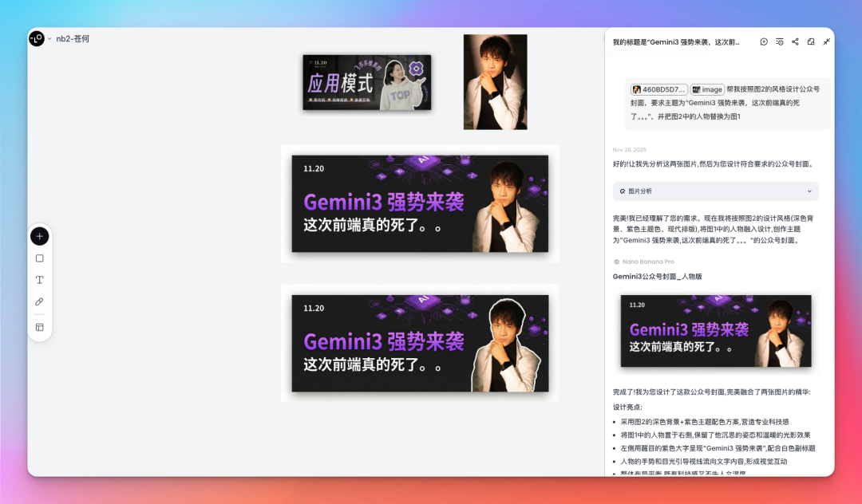Screen dimensions: 862x504
Task: Click the open-in-window icon in chat header
Action: [811, 41]
